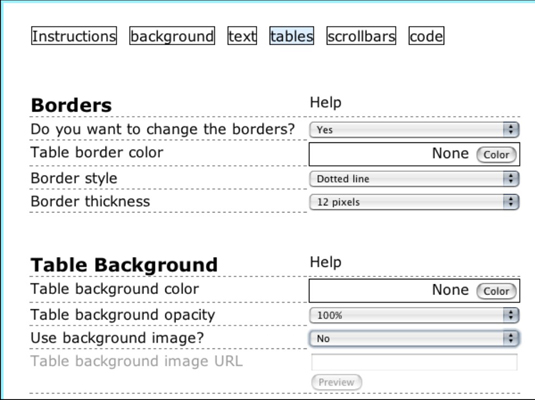Go to the text tab
Image resolution: width=535 pixels, height=400 pixels.
click(242, 36)
